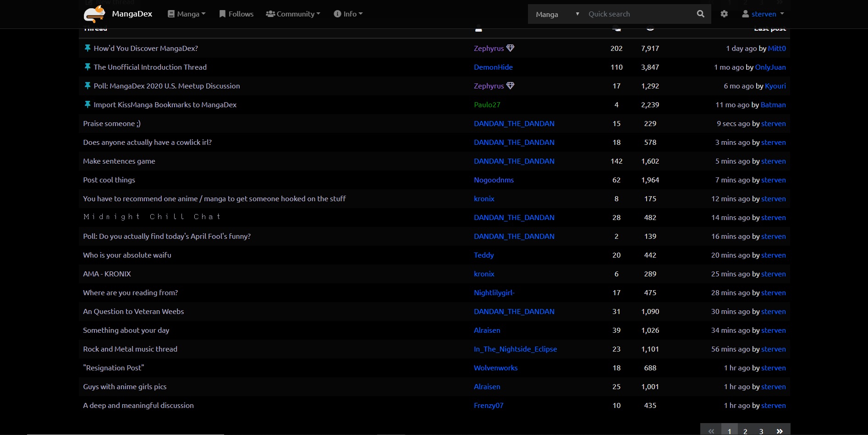
Task: Open Who is your absolute waifu thread
Action: pyautogui.click(x=127, y=255)
